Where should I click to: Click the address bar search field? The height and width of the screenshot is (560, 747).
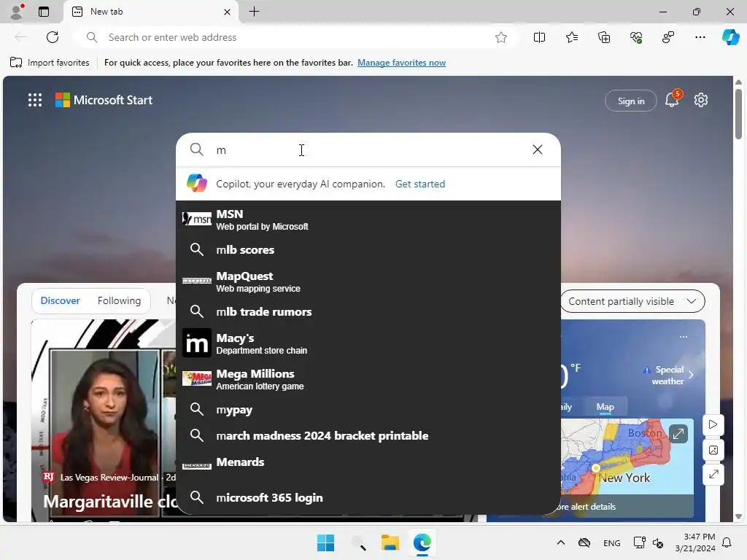(x=295, y=37)
